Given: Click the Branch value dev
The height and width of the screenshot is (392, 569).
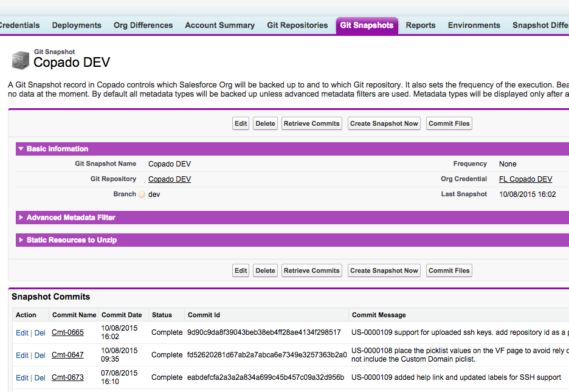Looking at the screenshot, I should [154, 194].
